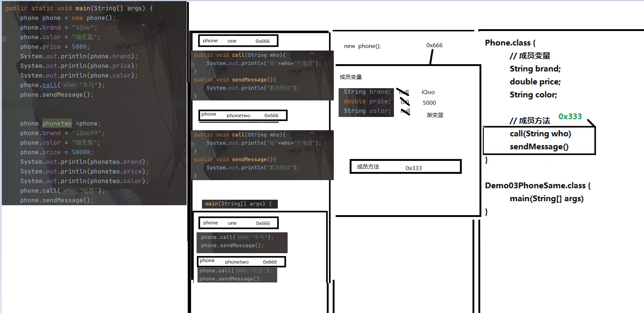Screen dimensions: 644x313
Task: Click "System.out.println(phone.price);" code line
Action: point(79,66)
